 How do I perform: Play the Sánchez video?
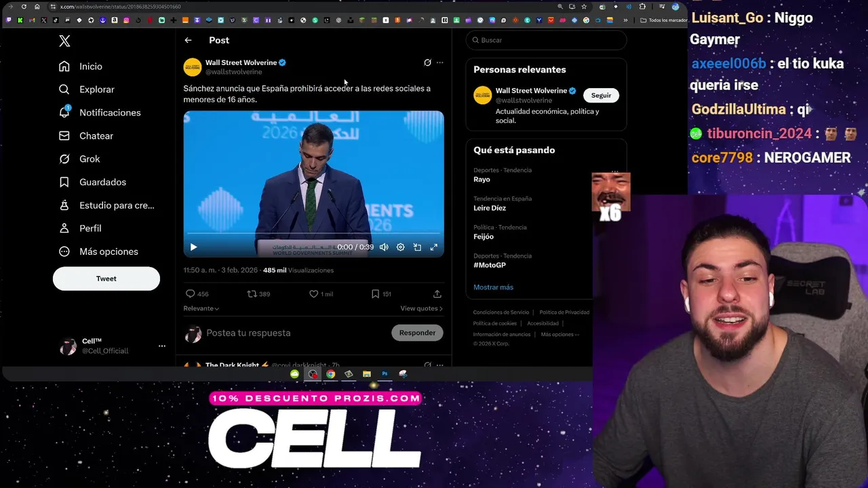click(x=193, y=247)
